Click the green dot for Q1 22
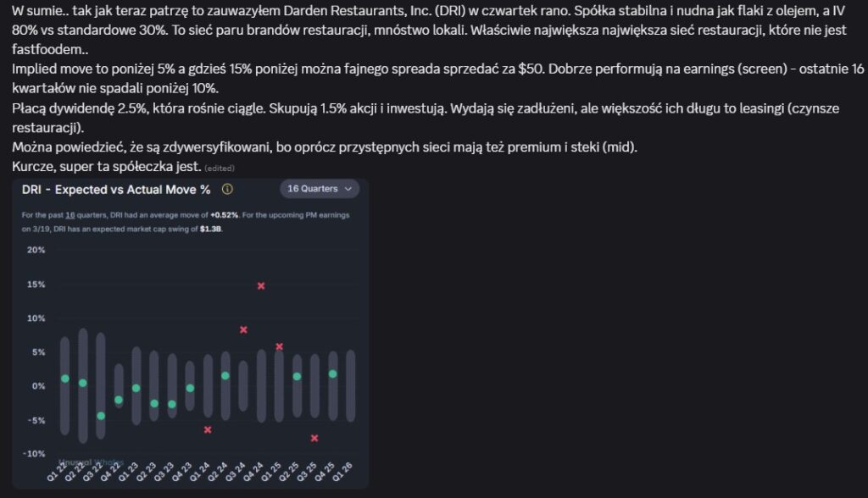The image size is (868, 498). coord(65,379)
